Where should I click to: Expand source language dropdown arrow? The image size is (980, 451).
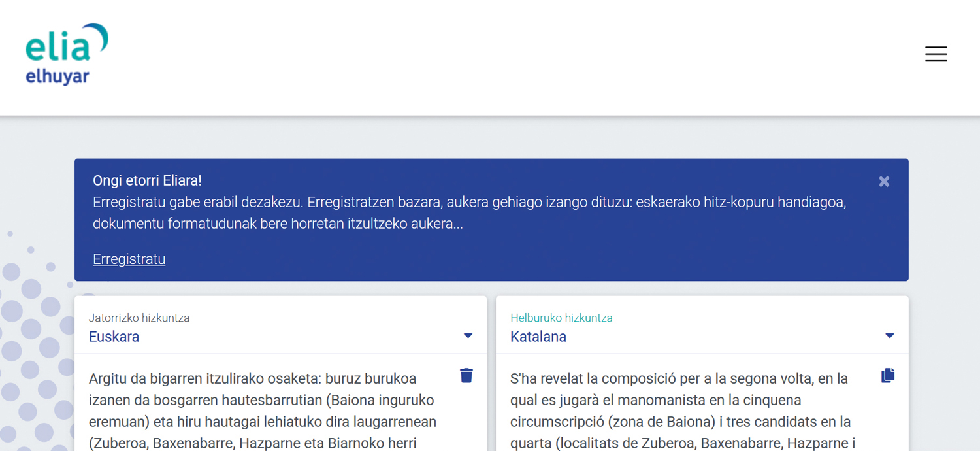point(468,336)
